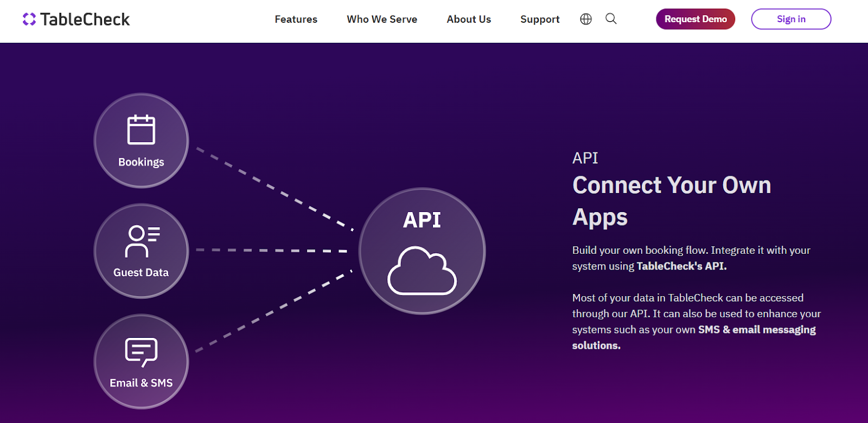
Task: Click the 'Guest Data' label
Action: point(141,272)
